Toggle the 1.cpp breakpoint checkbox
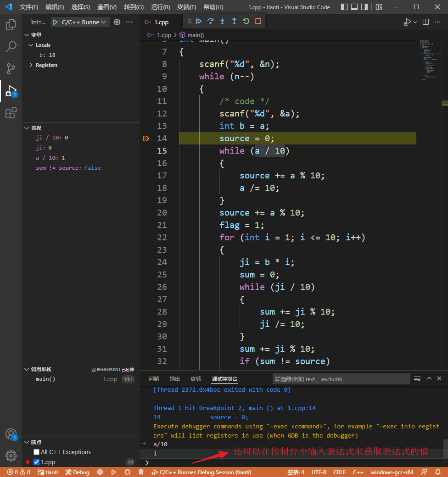The width and height of the screenshot is (448, 477). pyautogui.click(x=37, y=462)
